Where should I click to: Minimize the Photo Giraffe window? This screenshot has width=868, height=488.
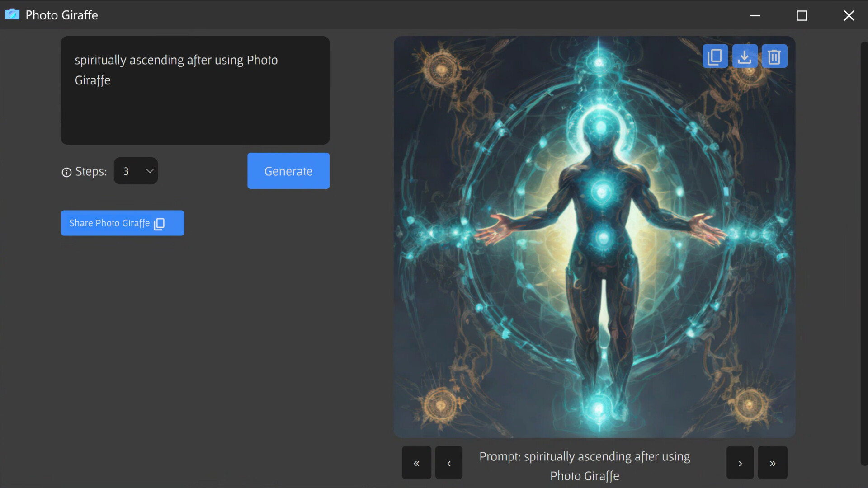click(x=755, y=15)
